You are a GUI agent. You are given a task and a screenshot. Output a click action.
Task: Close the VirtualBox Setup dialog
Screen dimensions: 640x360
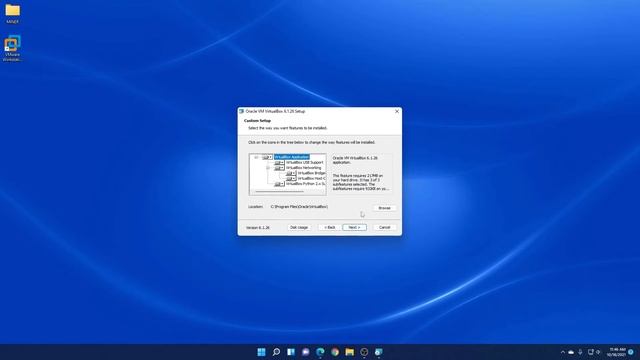pyautogui.click(x=397, y=111)
